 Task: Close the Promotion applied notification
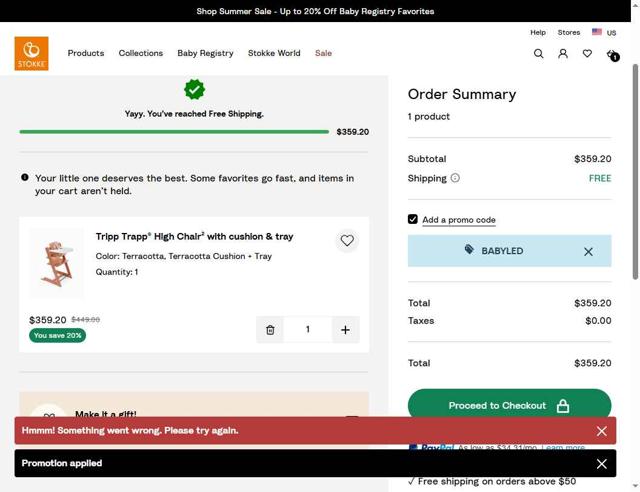click(x=601, y=464)
